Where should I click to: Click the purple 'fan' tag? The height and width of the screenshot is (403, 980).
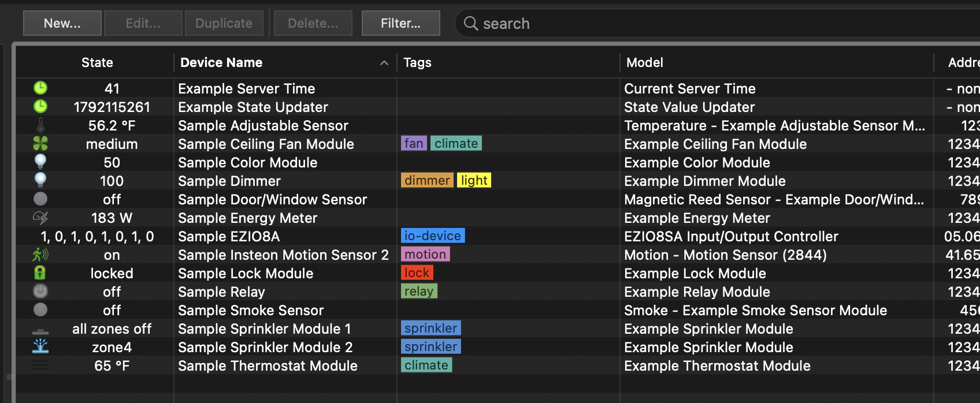[x=414, y=143]
